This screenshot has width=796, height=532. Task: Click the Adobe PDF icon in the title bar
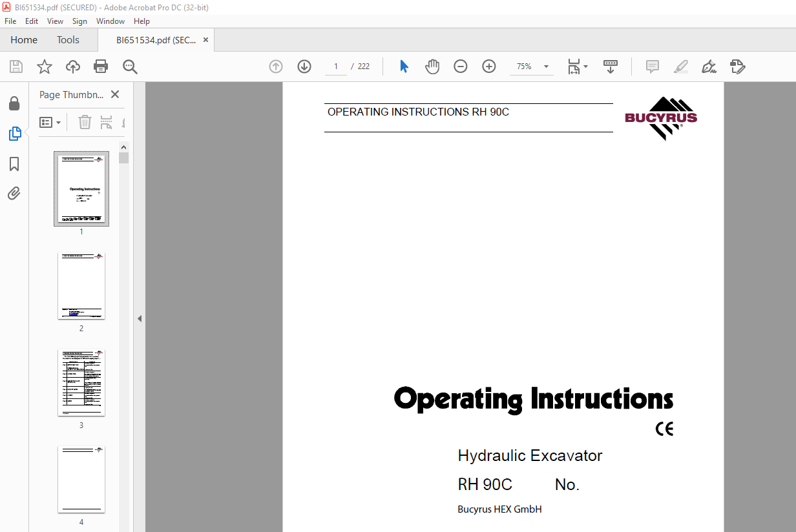[7, 8]
